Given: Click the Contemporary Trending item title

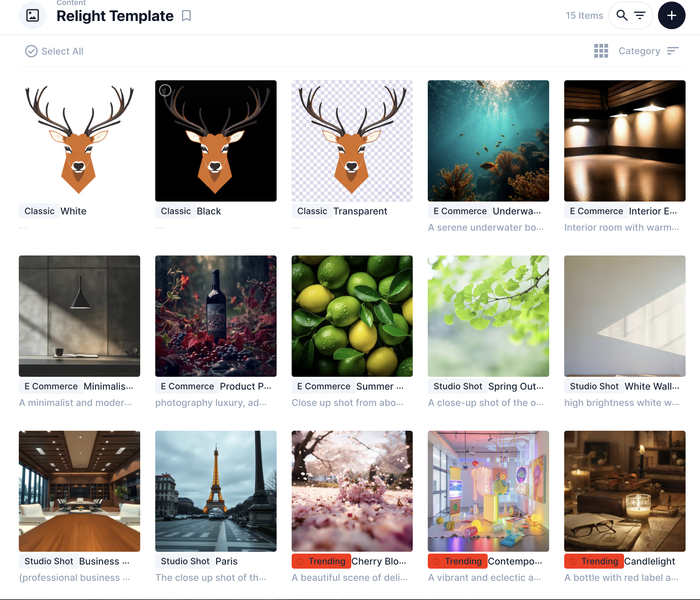Looking at the screenshot, I should pyautogui.click(x=515, y=561).
